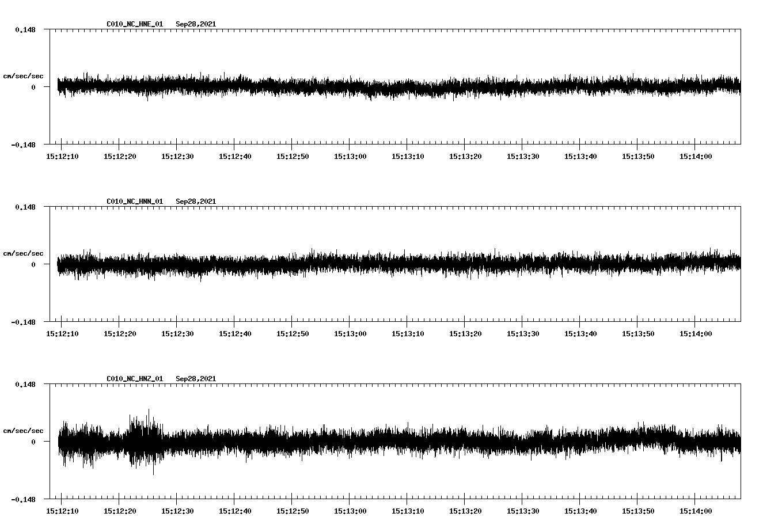The height and width of the screenshot is (532, 782).
Task: Select 15:13:00 time label on HNE plot
Action: pos(350,157)
